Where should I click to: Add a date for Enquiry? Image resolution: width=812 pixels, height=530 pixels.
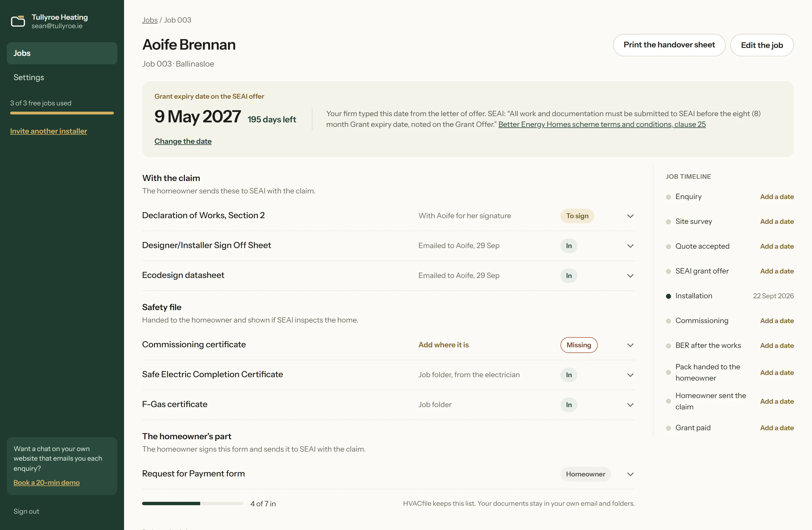point(776,197)
